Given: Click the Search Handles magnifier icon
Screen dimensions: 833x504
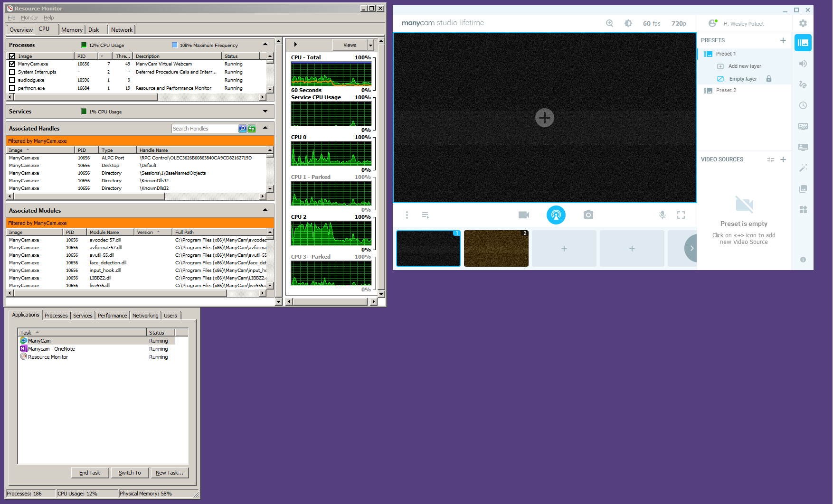Looking at the screenshot, I should (x=242, y=129).
